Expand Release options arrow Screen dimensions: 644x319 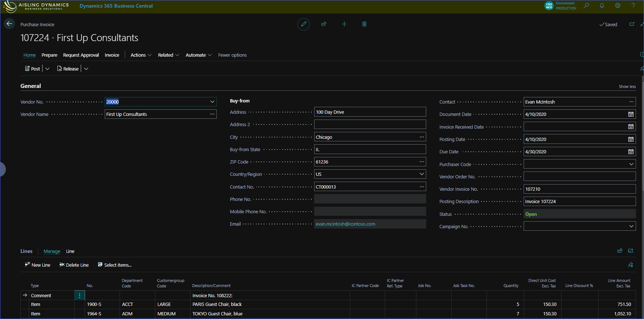[86, 69]
